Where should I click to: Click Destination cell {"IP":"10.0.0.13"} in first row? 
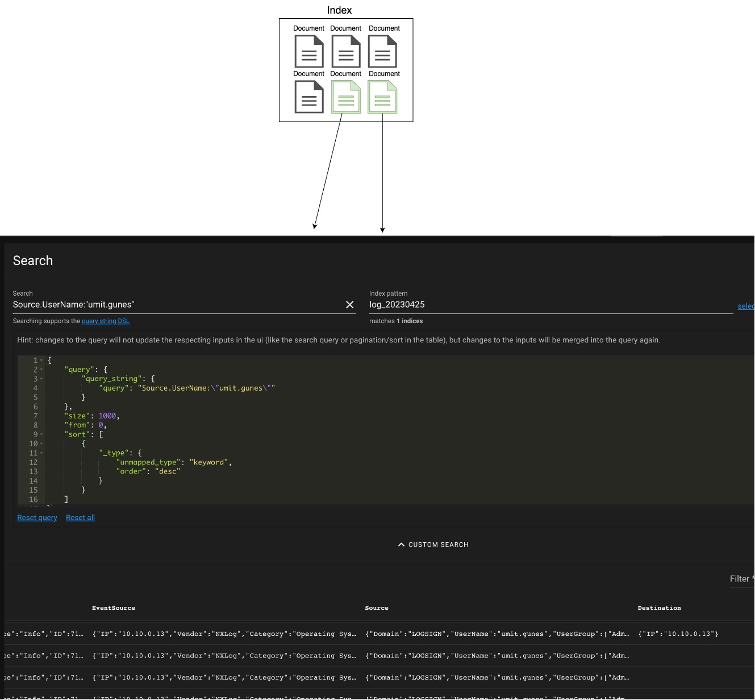point(678,634)
